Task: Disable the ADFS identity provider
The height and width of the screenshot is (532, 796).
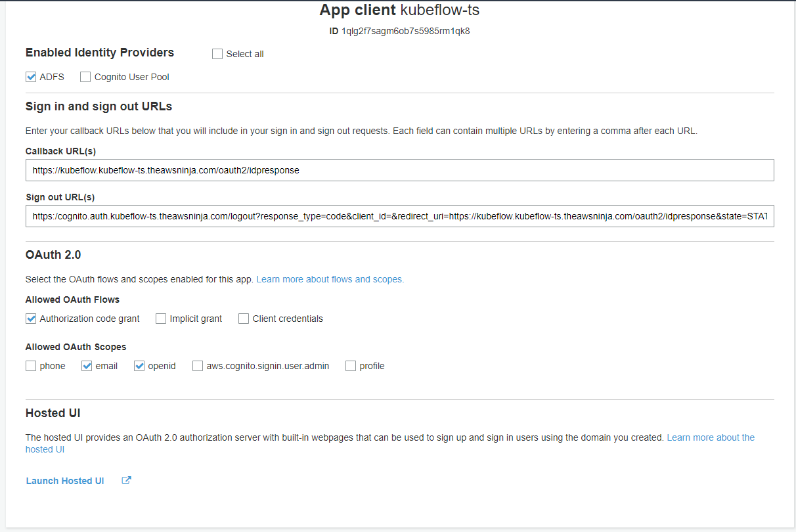Action: click(30, 76)
